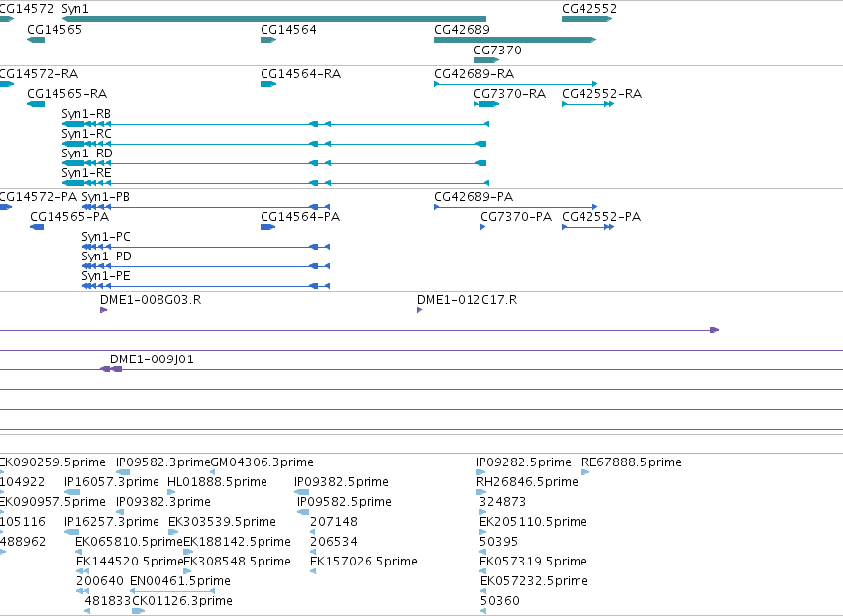Image resolution: width=843 pixels, height=616 pixels.
Task: Select the CG14564-RA transcript glyph
Action: tap(268, 84)
